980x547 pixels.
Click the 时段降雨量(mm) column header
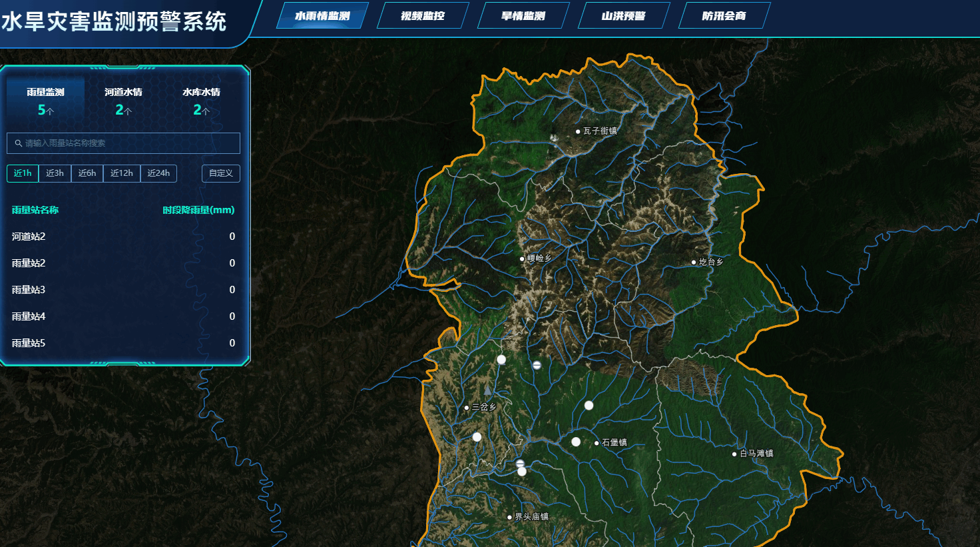point(198,210)
